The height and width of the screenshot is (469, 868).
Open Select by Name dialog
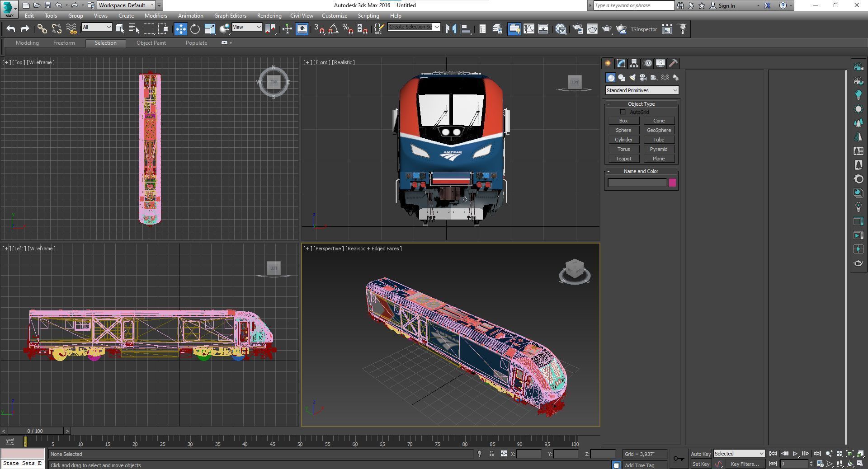coord(134,29)
